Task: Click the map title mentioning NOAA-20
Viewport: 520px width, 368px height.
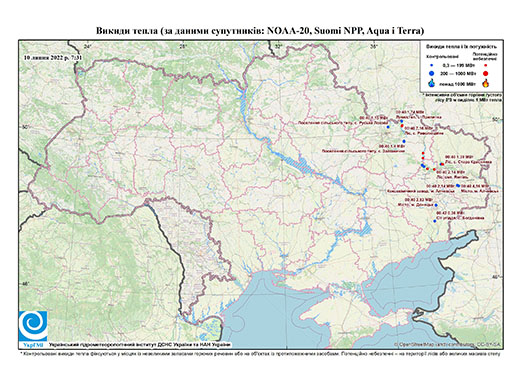Action: coord(260,31)
